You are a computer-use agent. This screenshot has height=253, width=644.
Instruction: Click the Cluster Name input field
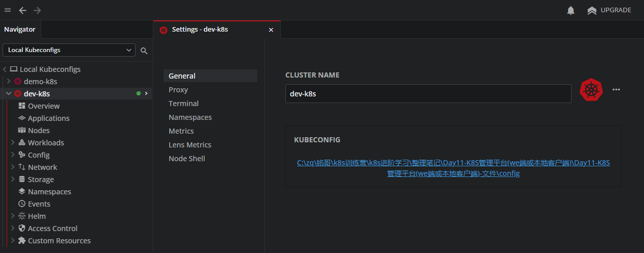pyautogui.click(x=428, y=94)
